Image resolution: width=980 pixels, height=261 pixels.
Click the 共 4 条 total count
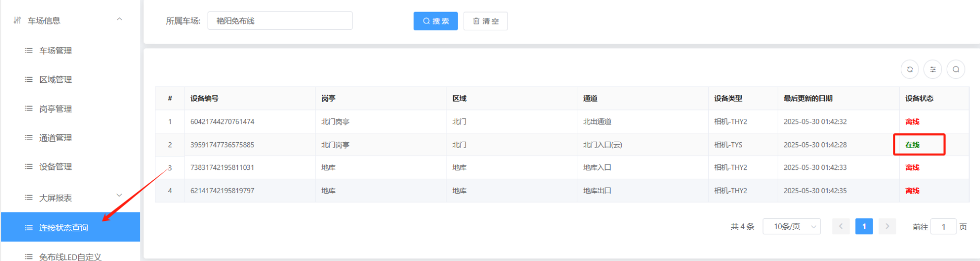742,227
